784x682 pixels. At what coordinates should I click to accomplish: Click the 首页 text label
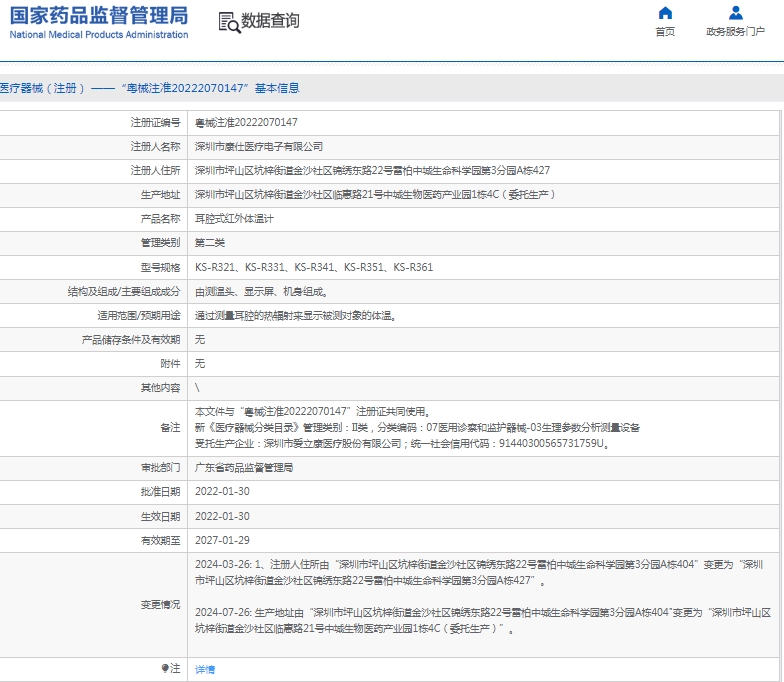[x=665, y=32]
